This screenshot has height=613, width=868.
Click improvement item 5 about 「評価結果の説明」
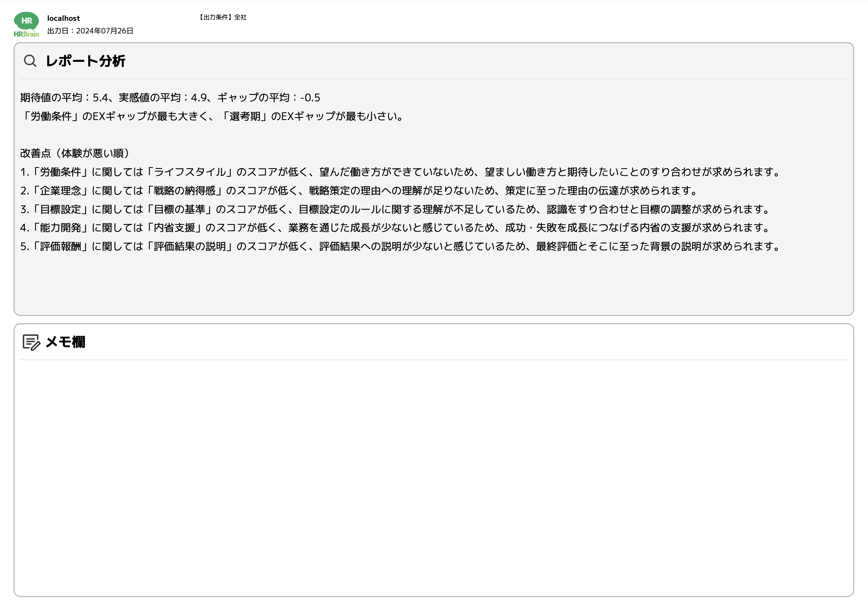400,246
